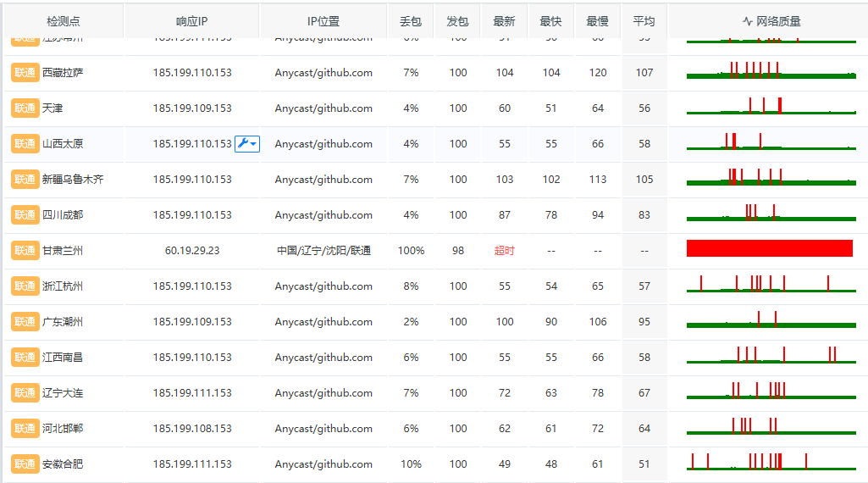Click the pulse icon in 网络质量 header
The image size is (868, 483).
[747, 21]
